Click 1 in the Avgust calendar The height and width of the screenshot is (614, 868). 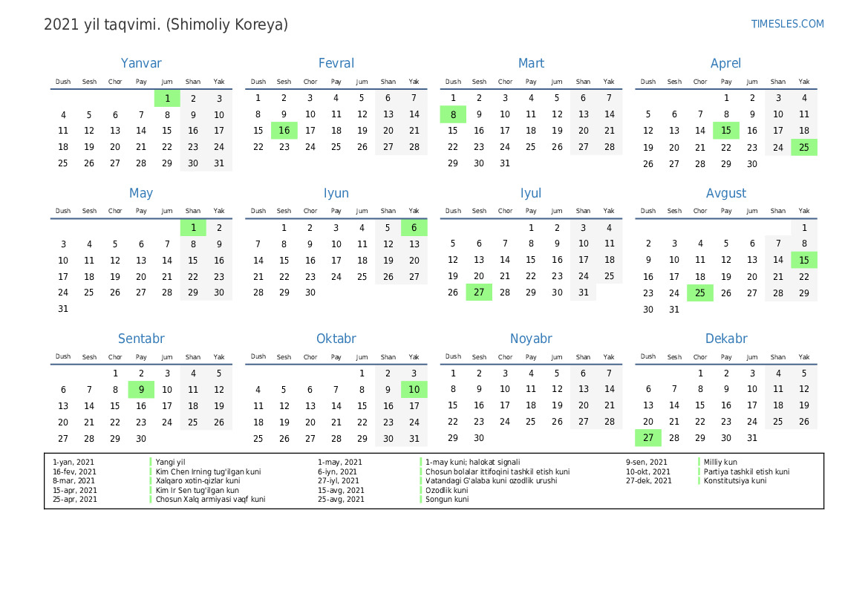[804, 227]
